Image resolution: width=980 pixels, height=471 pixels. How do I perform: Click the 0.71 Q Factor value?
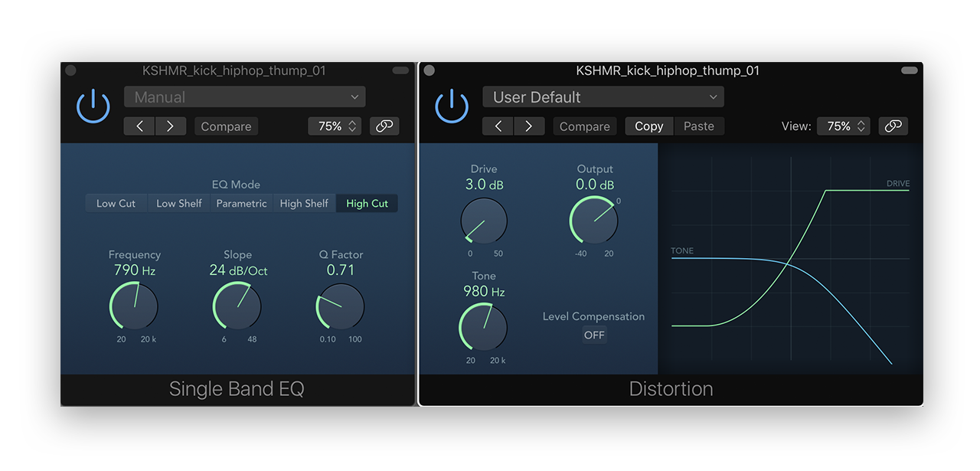341,270
